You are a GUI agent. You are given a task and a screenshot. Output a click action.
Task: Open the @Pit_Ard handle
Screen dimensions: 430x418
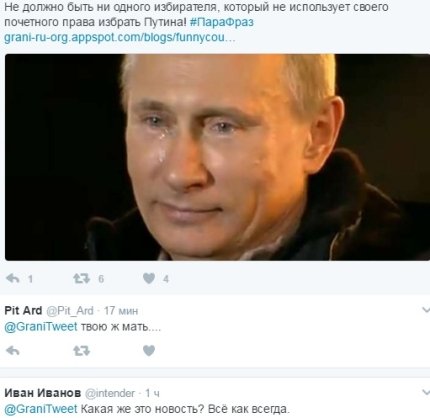click(x=70, y=311)
